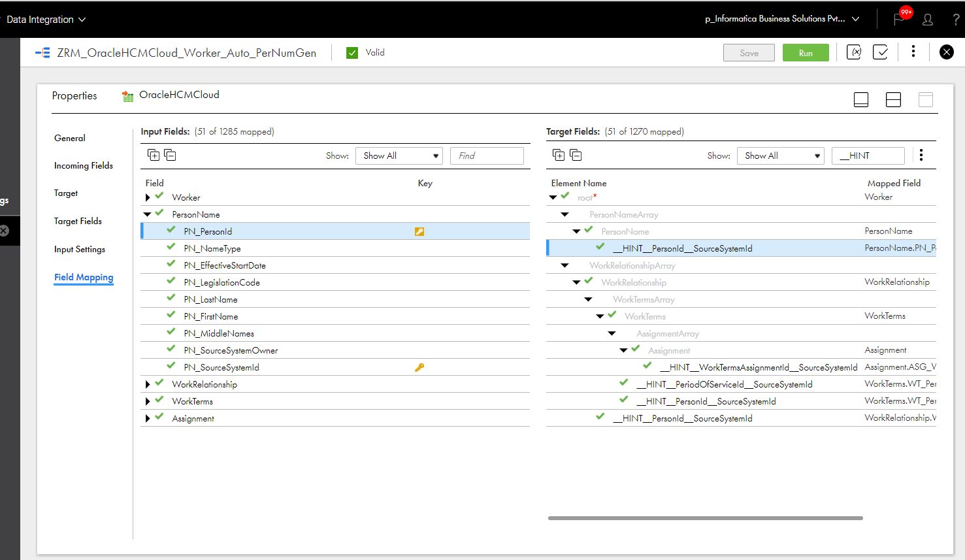Select the PN_FirstName row
The width and height of the screenshot is (965, 560).
point(335,316)
